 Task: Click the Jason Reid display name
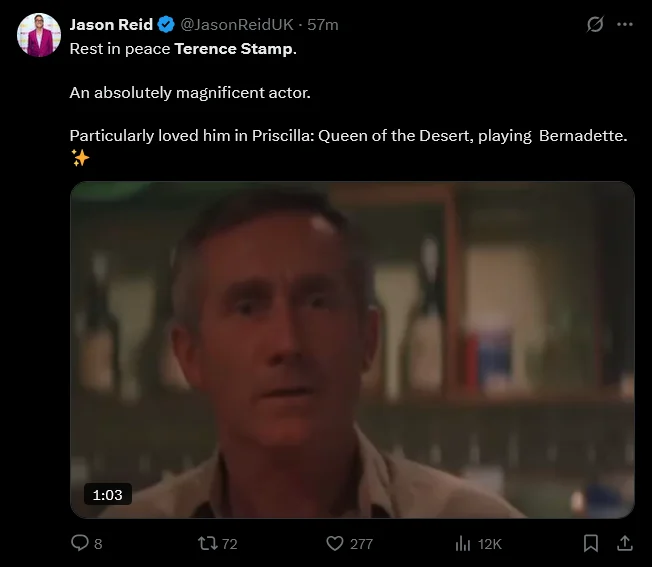[111, 24]
